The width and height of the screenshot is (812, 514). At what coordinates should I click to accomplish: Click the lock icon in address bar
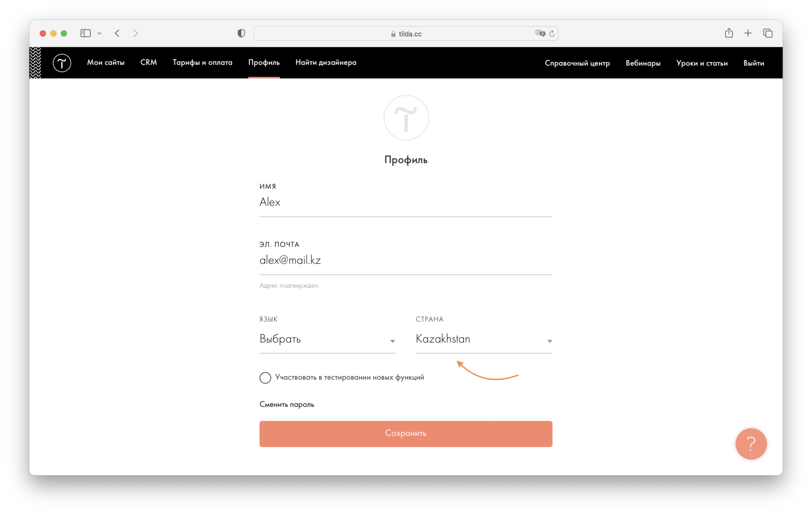point(393,34)
